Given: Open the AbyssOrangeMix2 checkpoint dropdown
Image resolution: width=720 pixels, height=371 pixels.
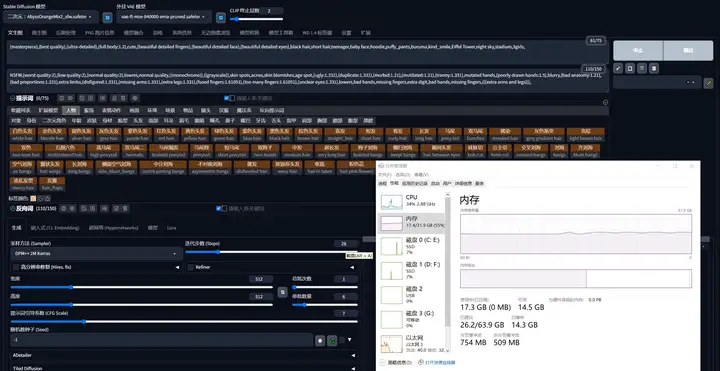Looking at the screenshot, I should tap(51, 17).
